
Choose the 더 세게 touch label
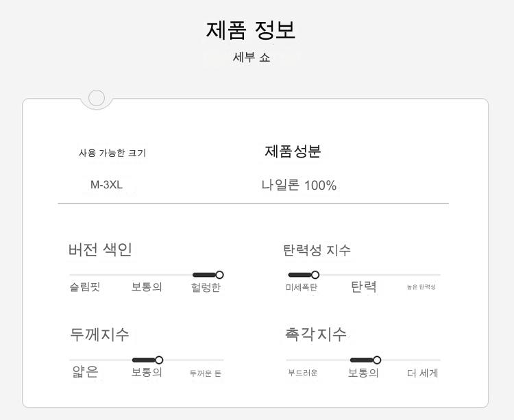422,373
